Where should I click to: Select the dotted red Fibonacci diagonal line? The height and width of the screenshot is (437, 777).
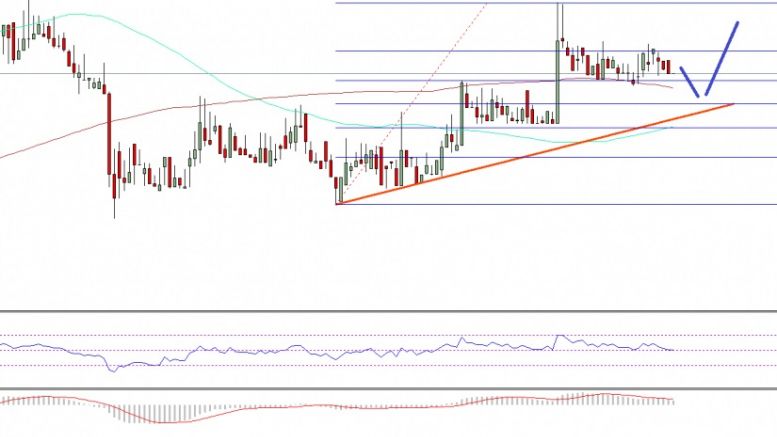tap(411, 103)
